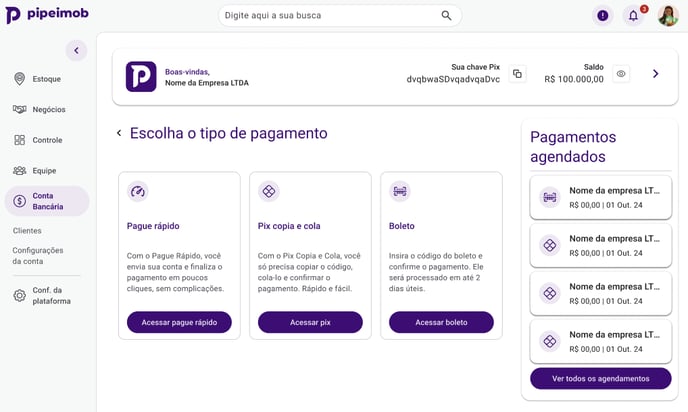Click the exclamation alert icon in the header
The width and height of the screenshot is (688, 412).
point(602,16)
